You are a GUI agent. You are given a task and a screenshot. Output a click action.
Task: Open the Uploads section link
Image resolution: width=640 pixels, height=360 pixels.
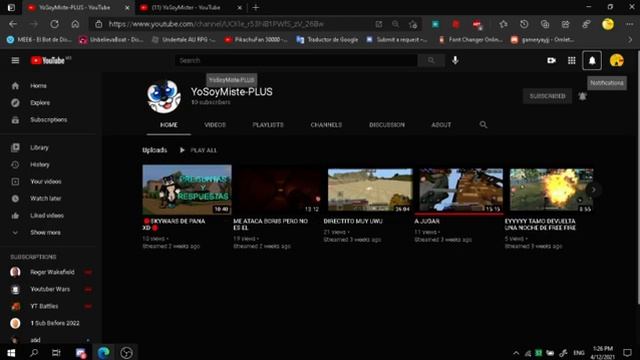coord(155,150)
